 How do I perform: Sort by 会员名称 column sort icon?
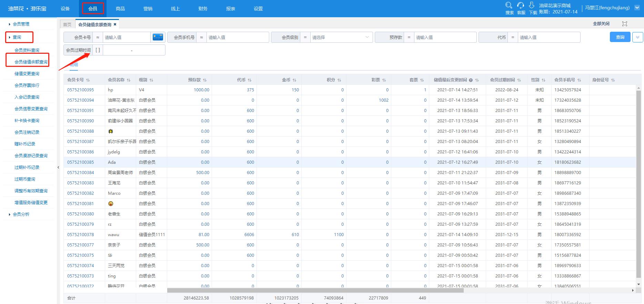click(129, 80)
